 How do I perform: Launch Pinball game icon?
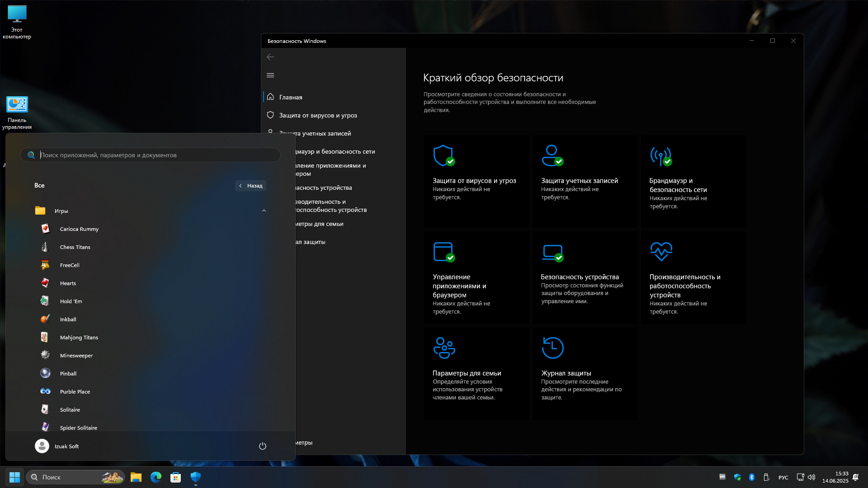click(x=45, y=373)
